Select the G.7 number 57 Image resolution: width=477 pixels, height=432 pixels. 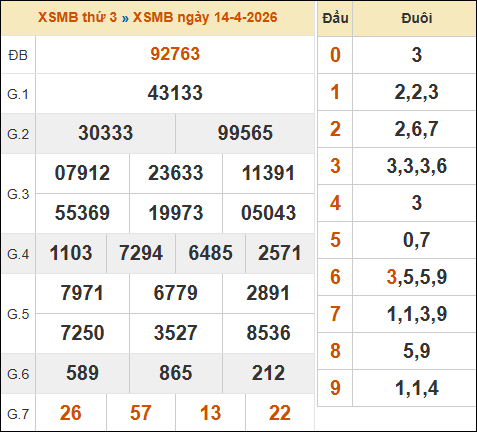[141, 413]
